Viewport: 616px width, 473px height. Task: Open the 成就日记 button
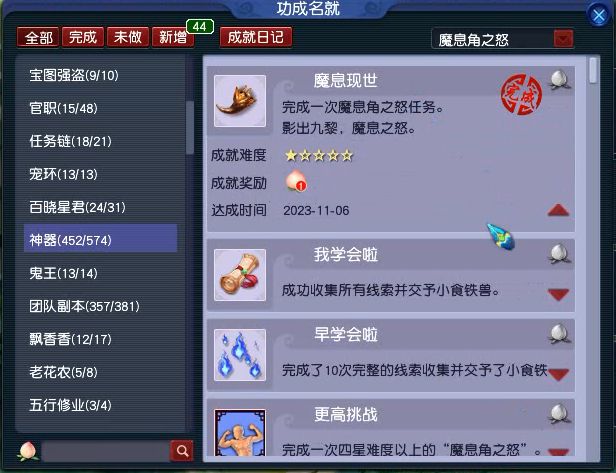[x=256, y=37]
